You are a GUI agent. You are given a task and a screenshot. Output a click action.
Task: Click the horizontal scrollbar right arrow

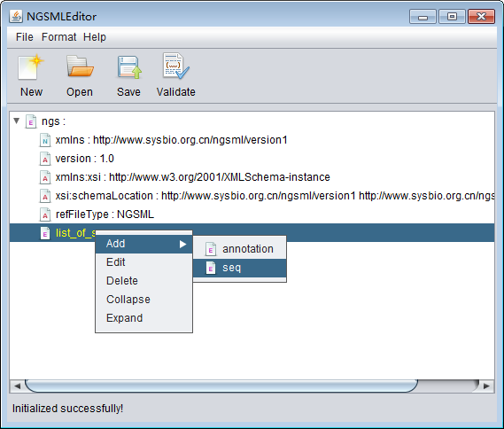(x=486, y=386)
